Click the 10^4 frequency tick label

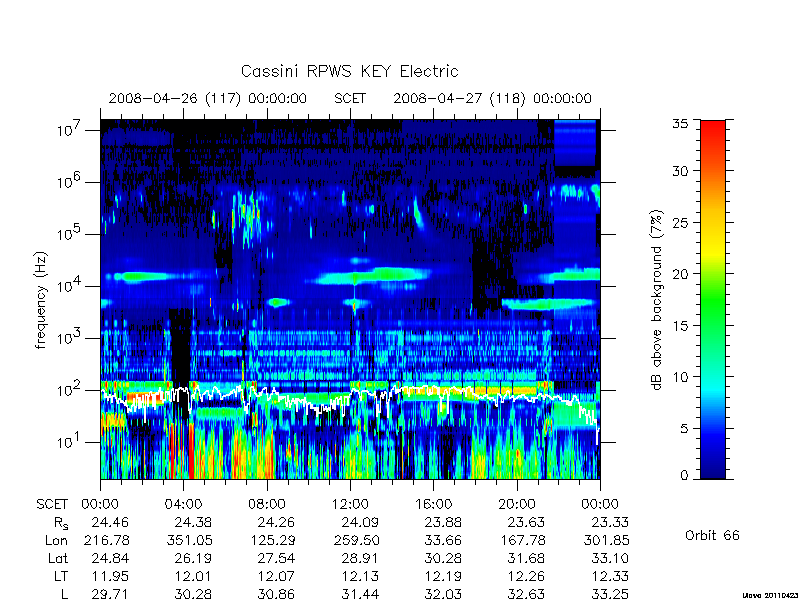pos(70,285)
